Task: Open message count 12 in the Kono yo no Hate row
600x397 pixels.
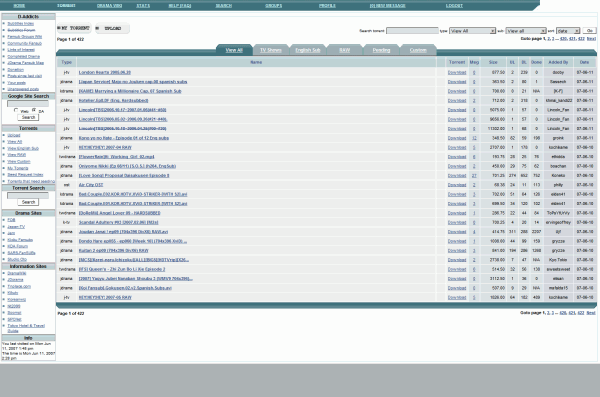Action: coord(474,138)
